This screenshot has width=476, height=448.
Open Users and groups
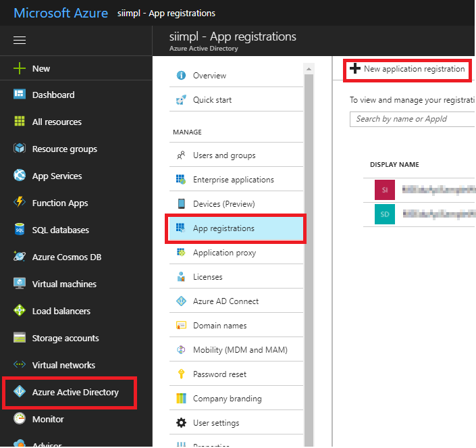(236, 155)
